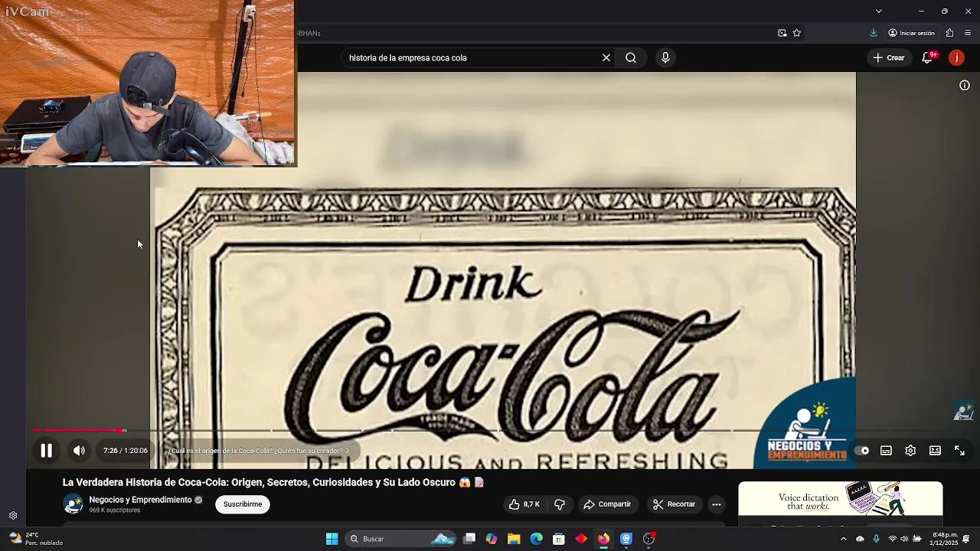Click the channel avatar below the title
Screen dimensions: 980x551
coord(73,504)
